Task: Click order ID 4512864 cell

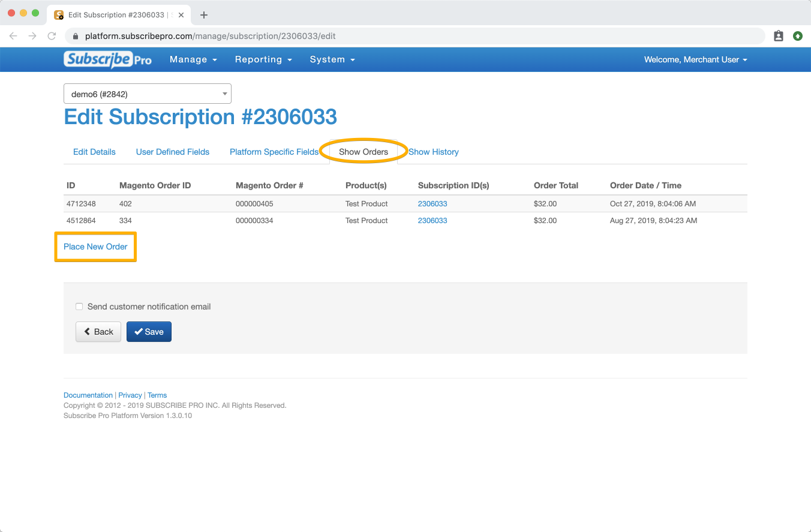Action: pyautogui.click(x=81, y=221)
